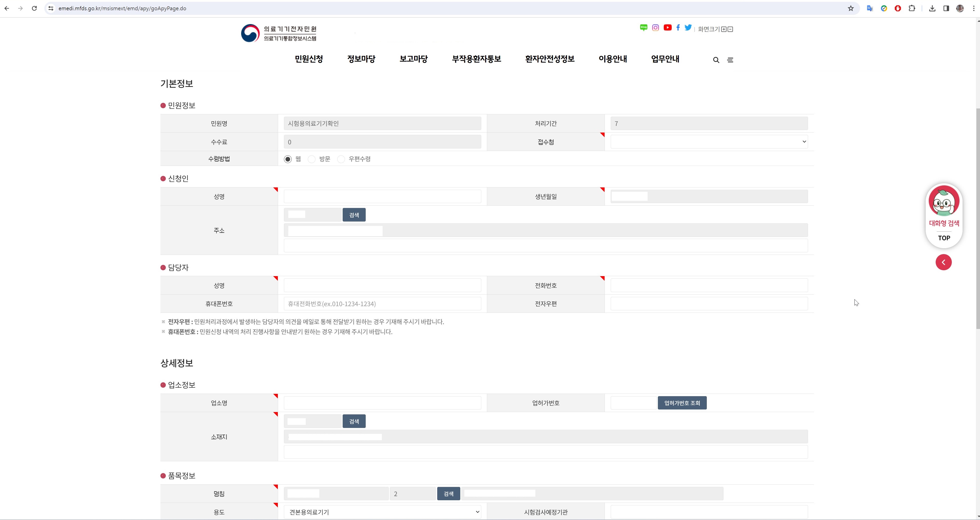Open the Naver blog icon link

click(x=643, y=28)
